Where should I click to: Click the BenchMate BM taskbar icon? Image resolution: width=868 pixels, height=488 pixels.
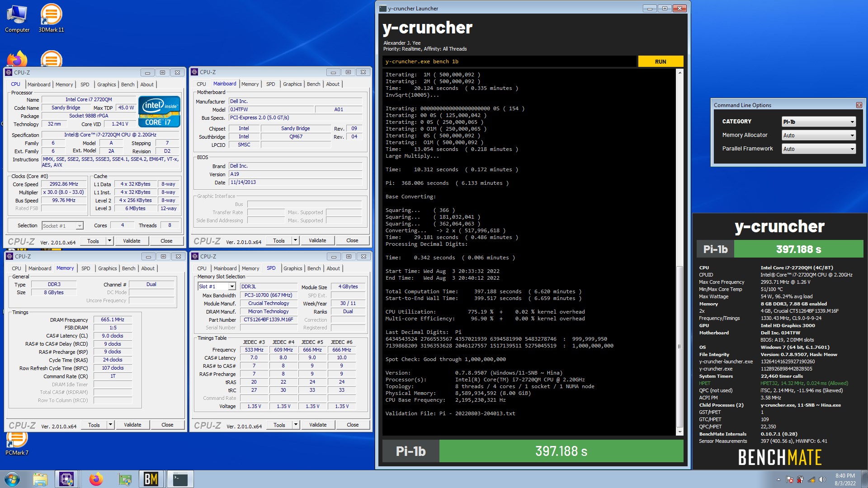(151, 479)
